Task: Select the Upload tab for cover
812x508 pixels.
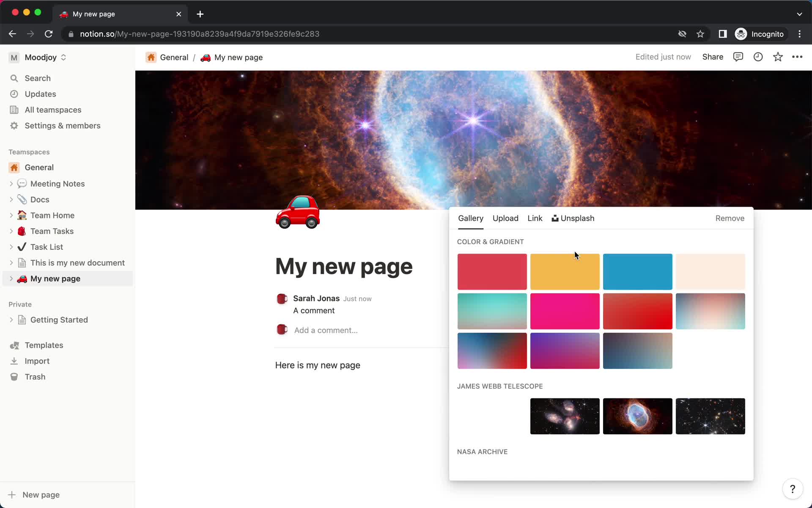Action: [x=505, y=218]
